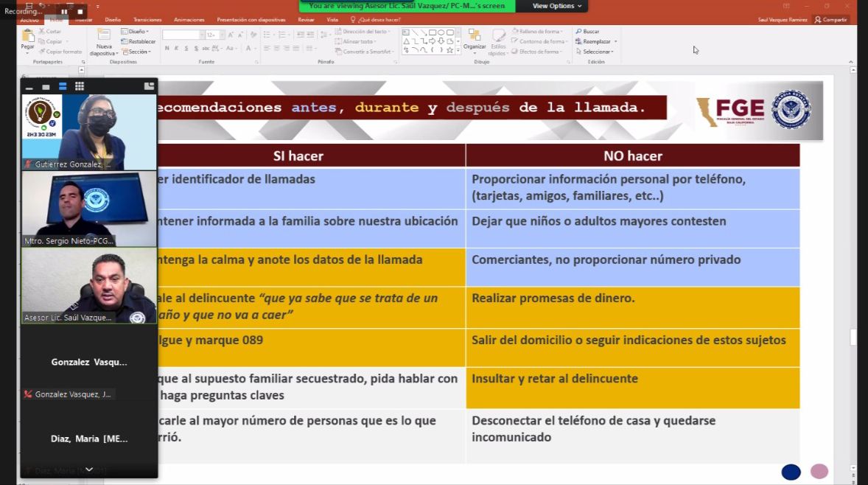Image resolution: width=868 pixels, height=485 pixels.
Task: Open the View Options dropdown
Action: tap(556, 6)
